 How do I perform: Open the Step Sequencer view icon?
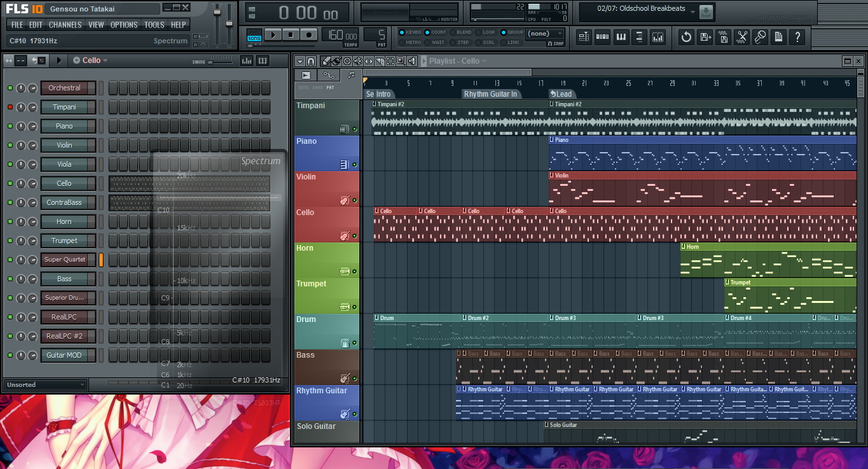click(x=602, y=37)
